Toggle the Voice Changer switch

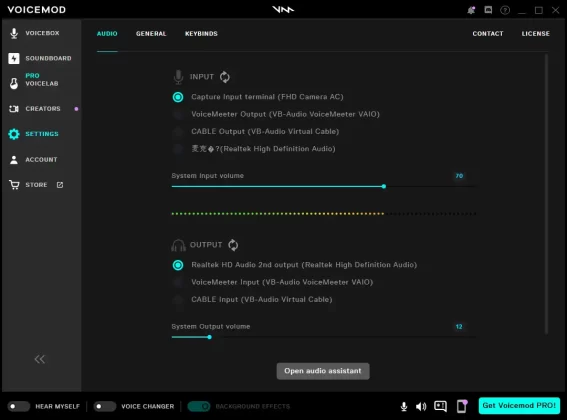(105, 406)
